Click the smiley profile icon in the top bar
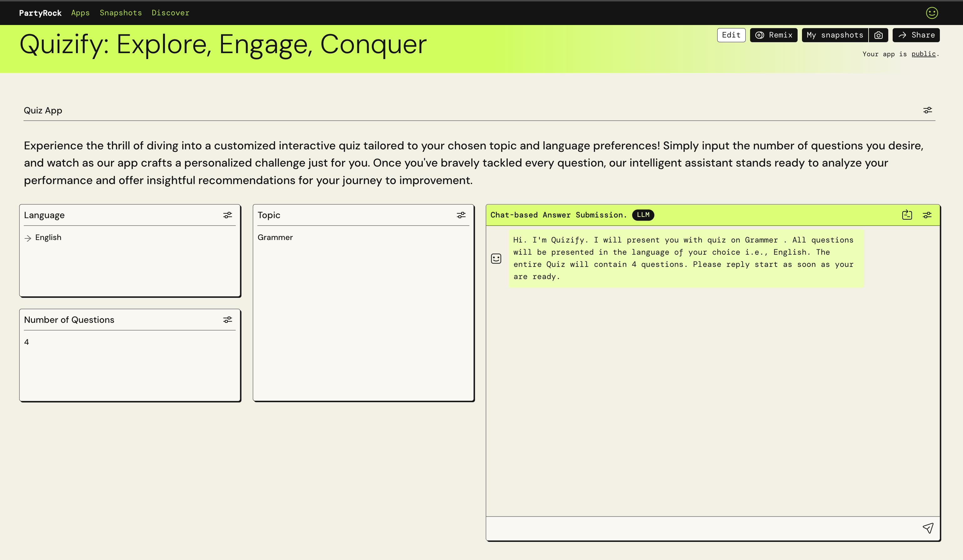Image resolution: width=963 pixels, height=560 pixels. tap(932, 12)
